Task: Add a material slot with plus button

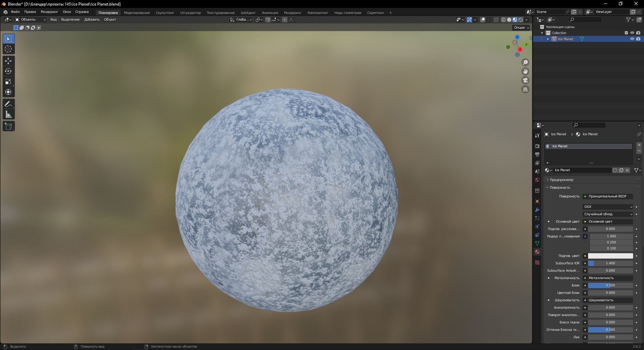Action: pos(639,145)
